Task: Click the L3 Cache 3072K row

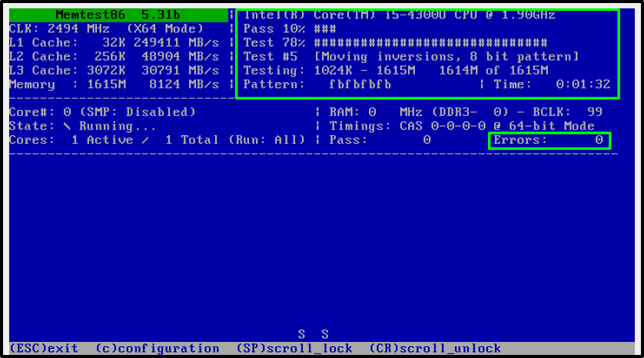Action: coord(115,71)
